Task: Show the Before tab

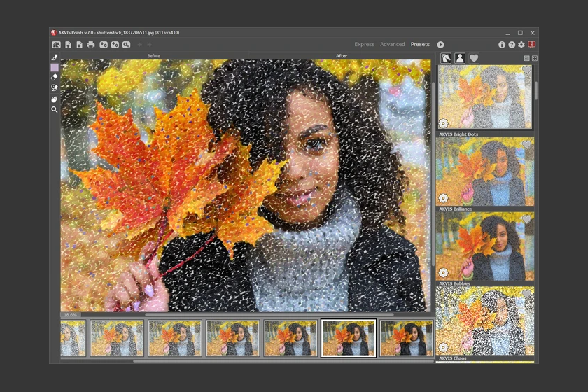Action: [x=154, y=56]
